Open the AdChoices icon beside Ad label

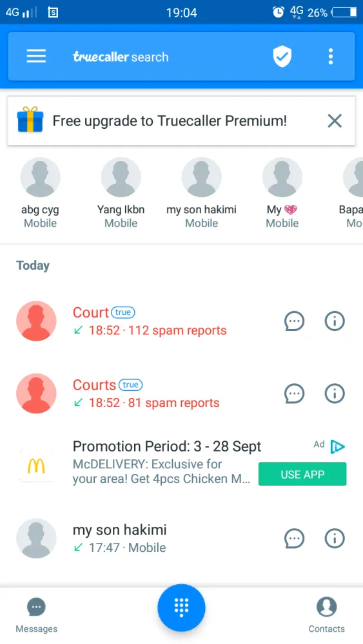pyautogui.click(x=337, y=446)
